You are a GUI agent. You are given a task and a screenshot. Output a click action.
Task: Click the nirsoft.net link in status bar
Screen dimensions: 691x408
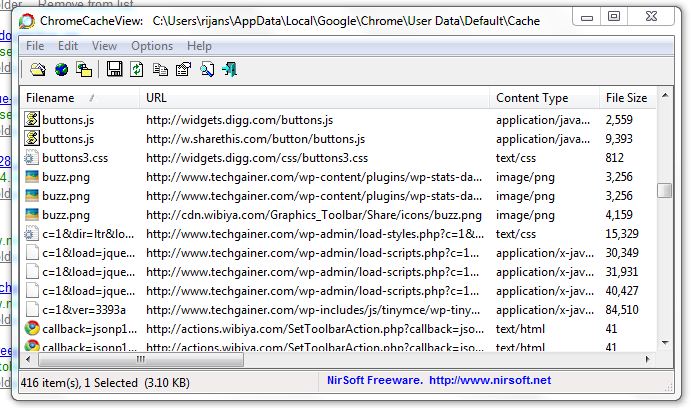point(500,380)
